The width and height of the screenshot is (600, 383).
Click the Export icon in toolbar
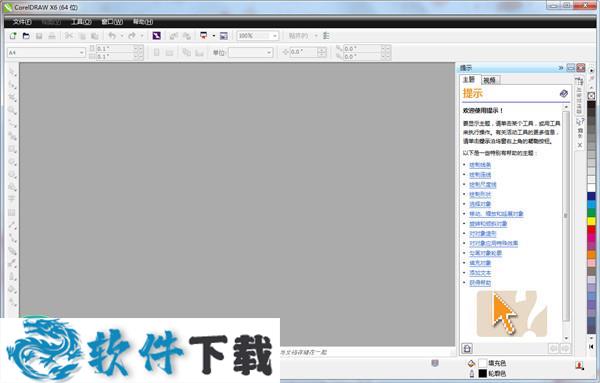click(186, 36)
